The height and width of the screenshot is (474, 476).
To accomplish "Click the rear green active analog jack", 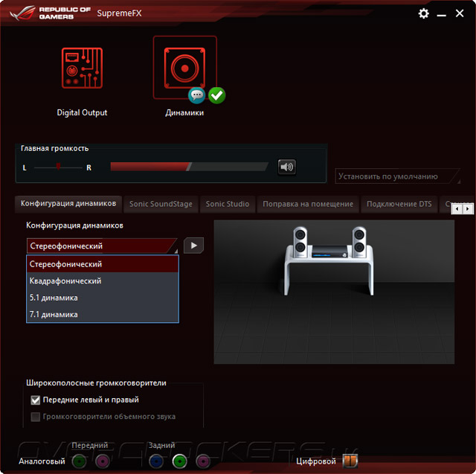I will pos(180,461).
